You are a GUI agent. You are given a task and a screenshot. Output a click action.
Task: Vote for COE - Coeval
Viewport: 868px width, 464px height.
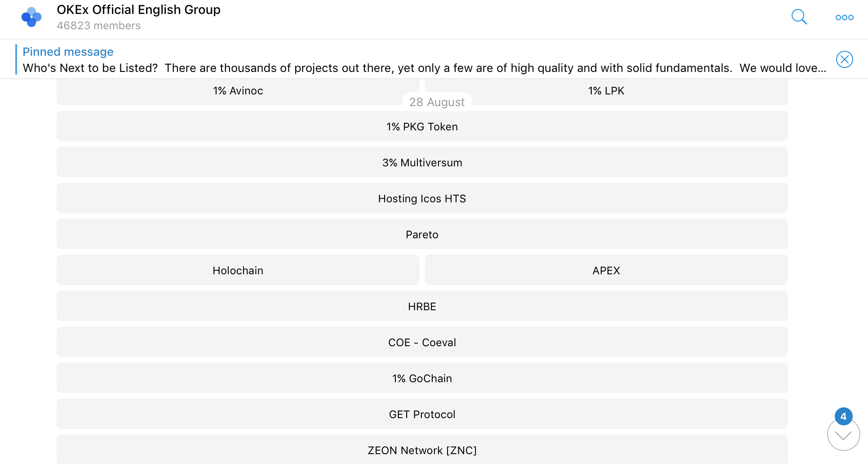[422, 342]
